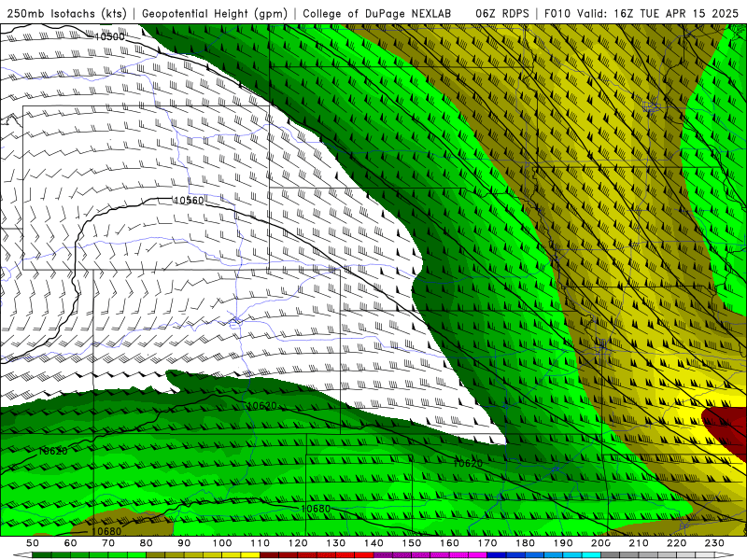Click the 220 value on the color scale
Image resolution: width=747 pixels, height=560 pixels.
(x=677, y=543)
